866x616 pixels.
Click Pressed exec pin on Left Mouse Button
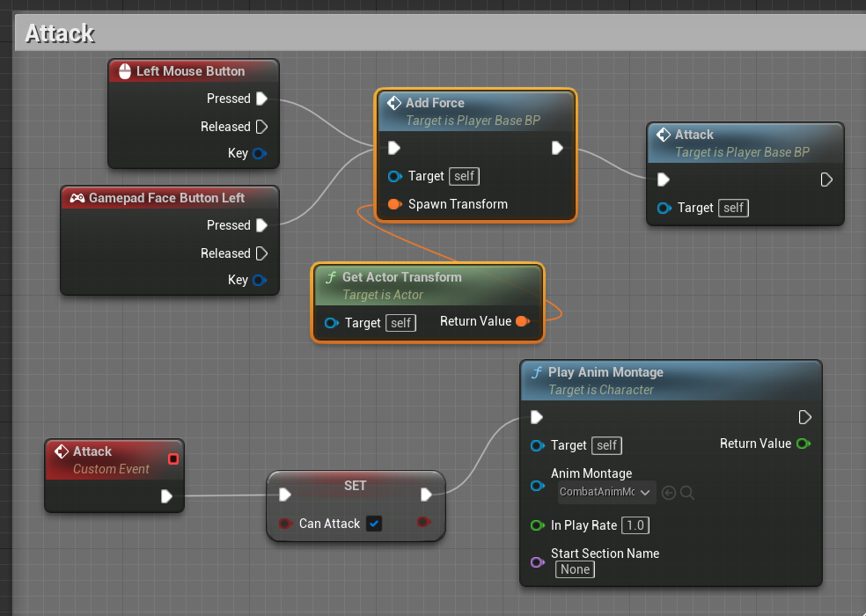click(x=261, y=99)
